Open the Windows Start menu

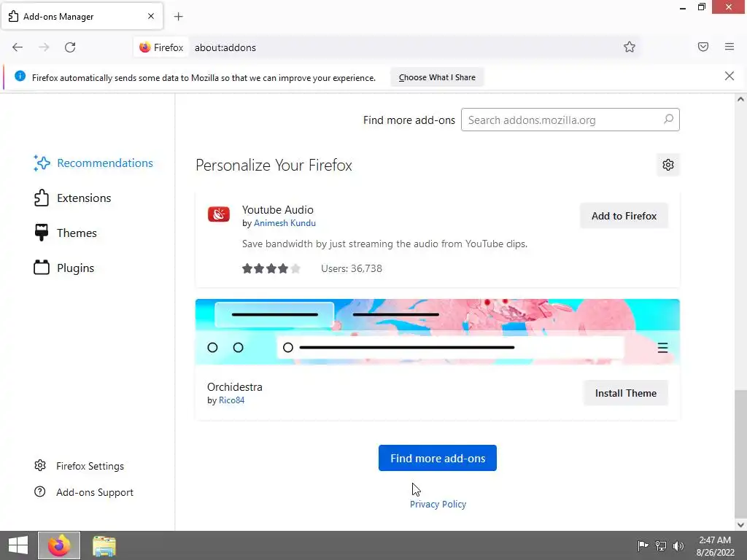point(18,545)
